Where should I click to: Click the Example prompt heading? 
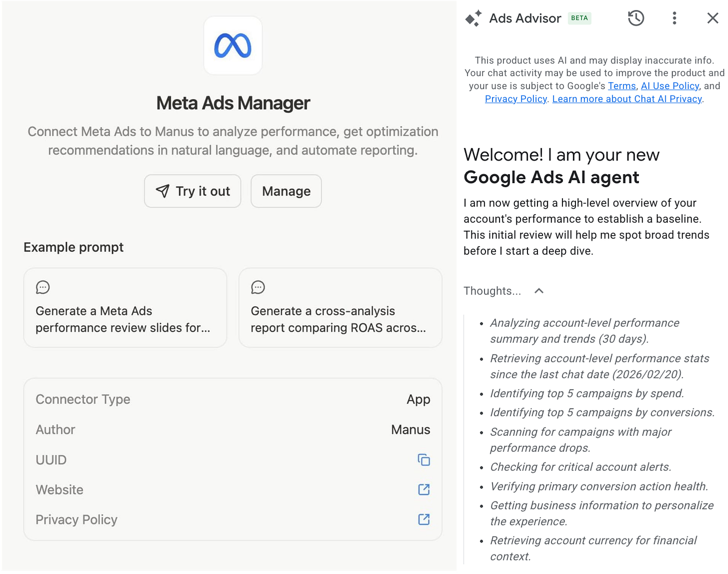click(73, 247)
